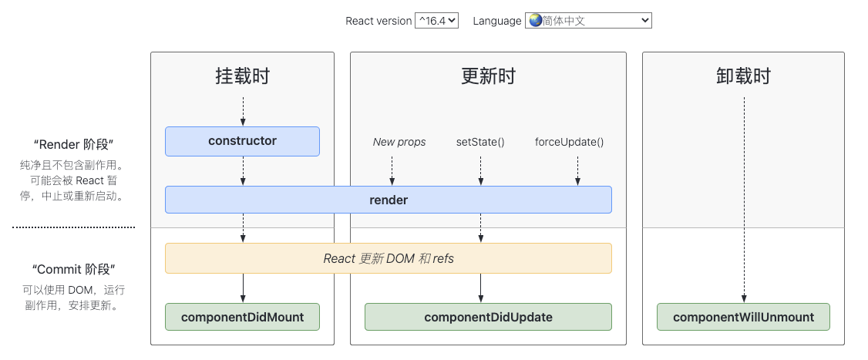
Task: Click the dotted phase divider line
Action: click(74, 227)
